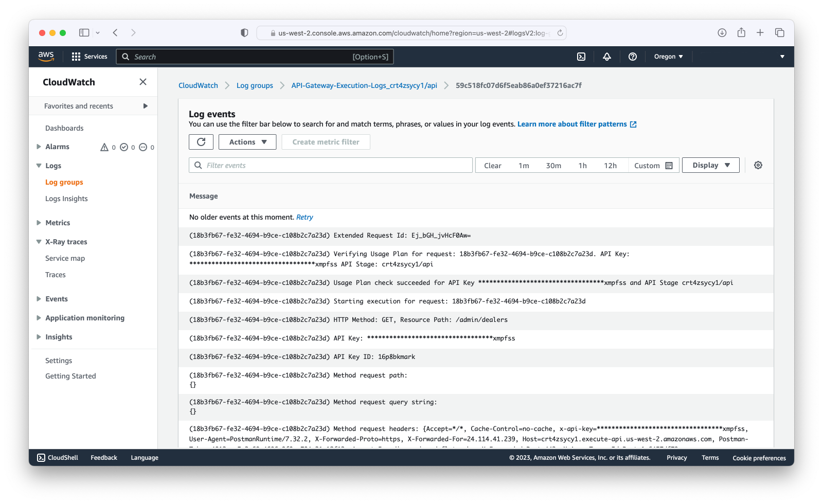This screenshot has width=823, height=504.
Task: Open API-Gateway-Execution-Logs breadcrumb
Action: [x=364, y=85]
